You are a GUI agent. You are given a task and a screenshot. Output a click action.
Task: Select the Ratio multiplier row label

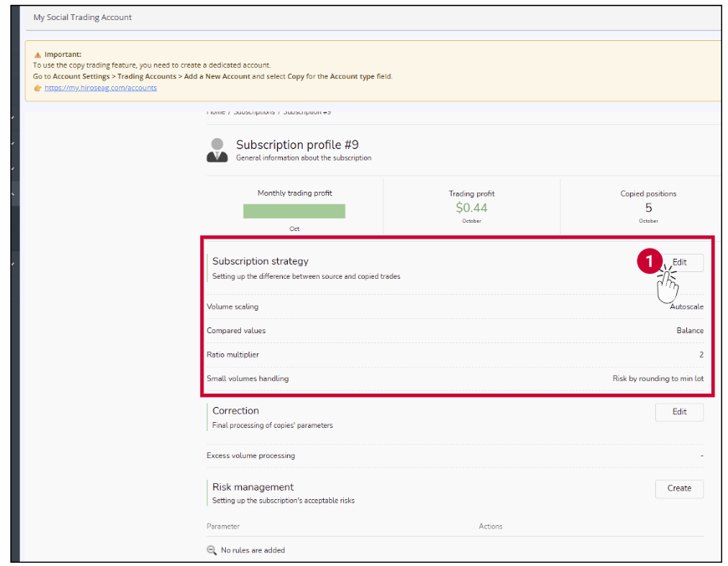[233, 355]
